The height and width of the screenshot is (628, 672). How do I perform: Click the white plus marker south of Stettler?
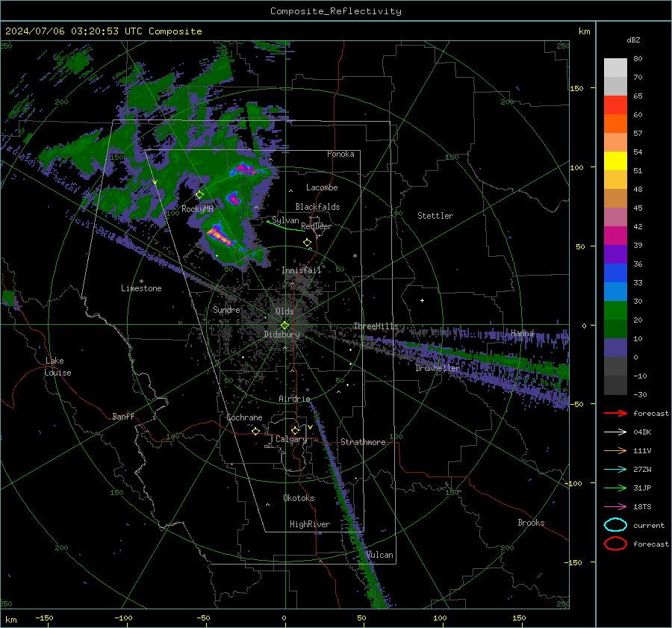(422, 300)
